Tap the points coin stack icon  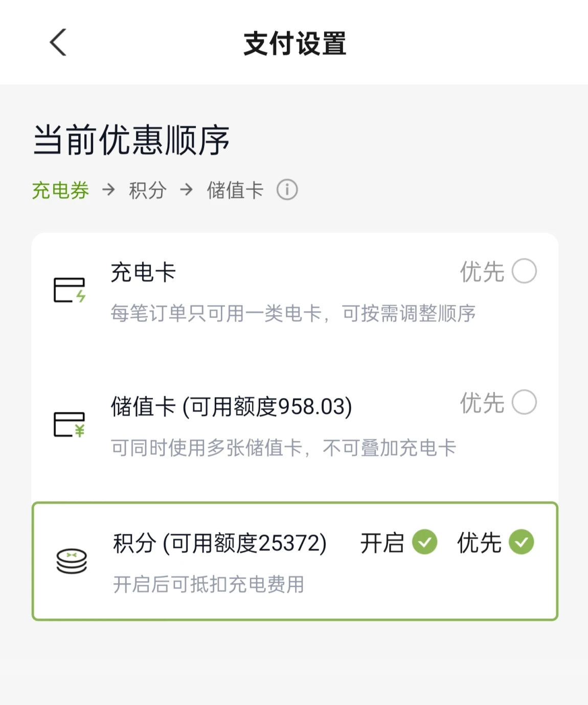[x=72, y=561]
